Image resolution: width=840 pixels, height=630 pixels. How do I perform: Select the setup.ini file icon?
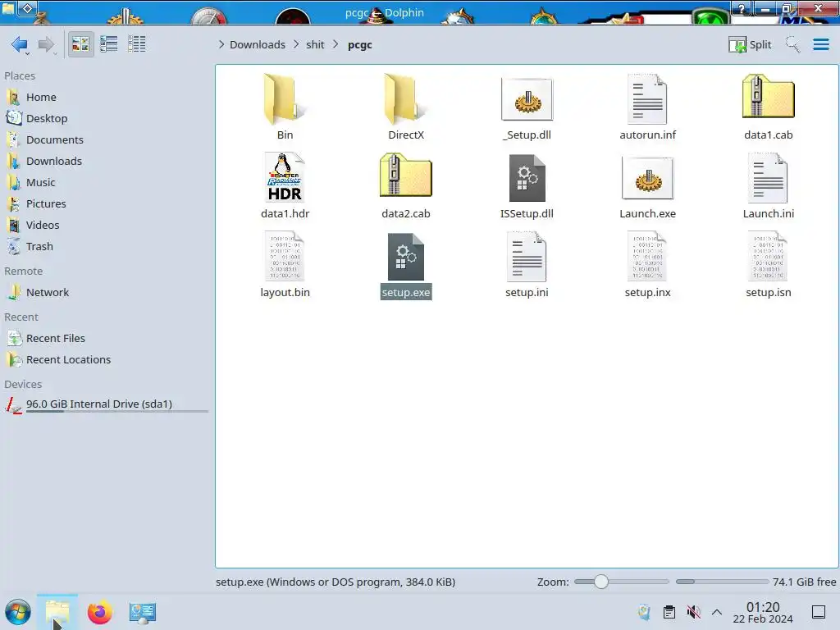[x=527, y=257]
